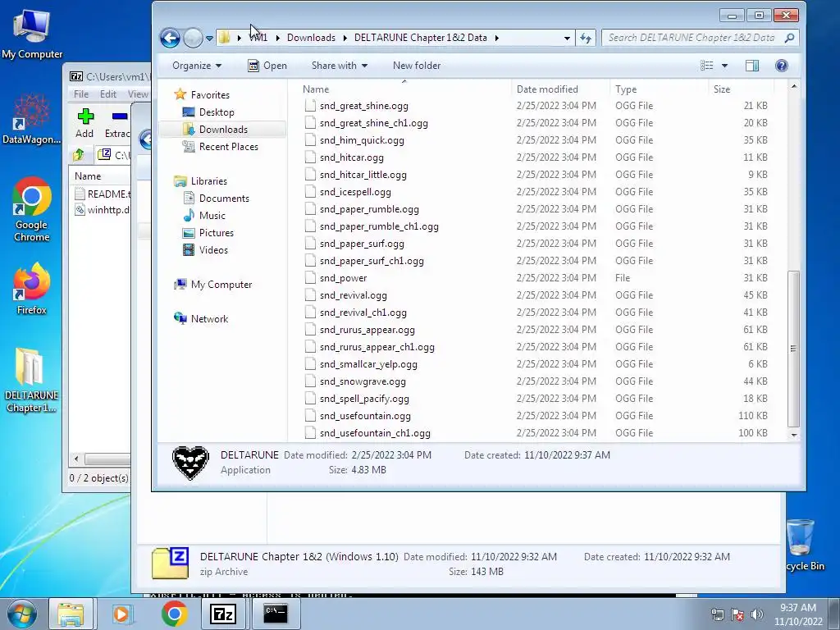The image size is (840, 630).
Task: Click the file list scroll-down arrow
Action: (794, 435)
